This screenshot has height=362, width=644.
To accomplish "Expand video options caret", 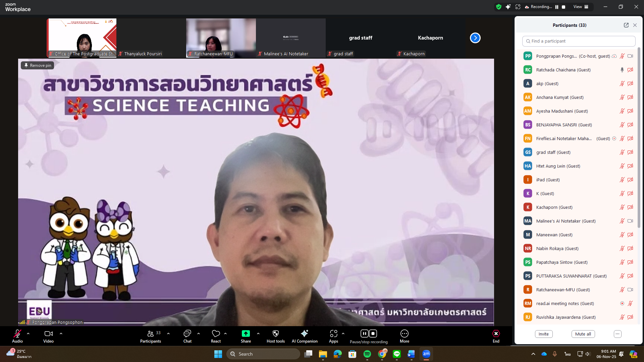I will coord(61,334).
